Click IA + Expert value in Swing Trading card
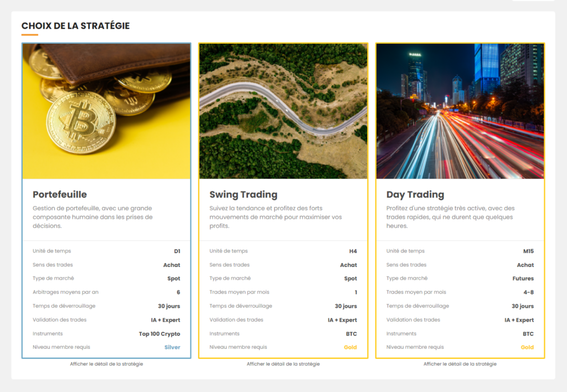567x392 pixels. [x=342, y=320]
